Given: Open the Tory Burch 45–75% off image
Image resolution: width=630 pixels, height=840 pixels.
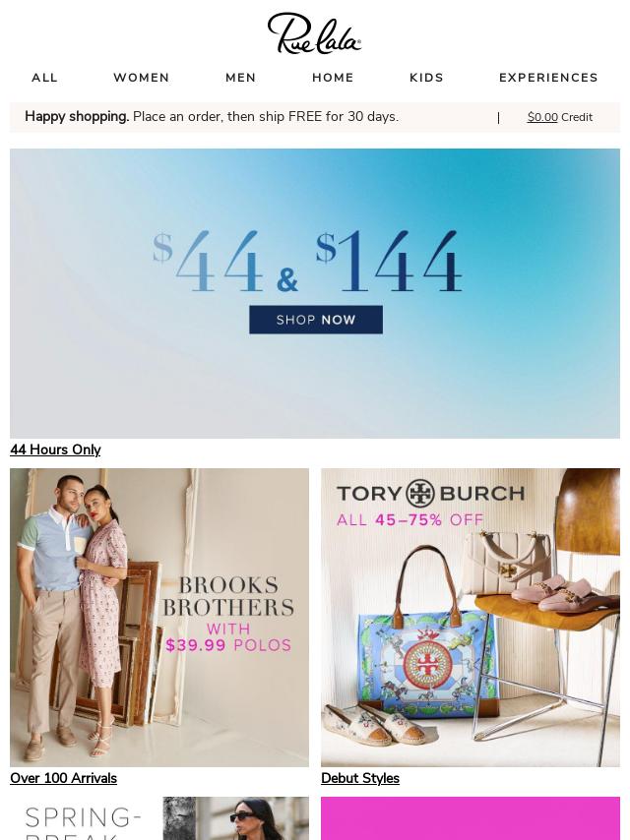Looking at the screenshot, I should (x=471, y=618).
